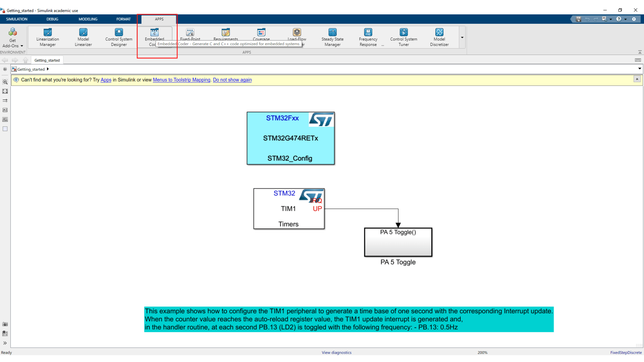
Task: Click View diagnostics in status bar
Action: (x=336, y=353)
